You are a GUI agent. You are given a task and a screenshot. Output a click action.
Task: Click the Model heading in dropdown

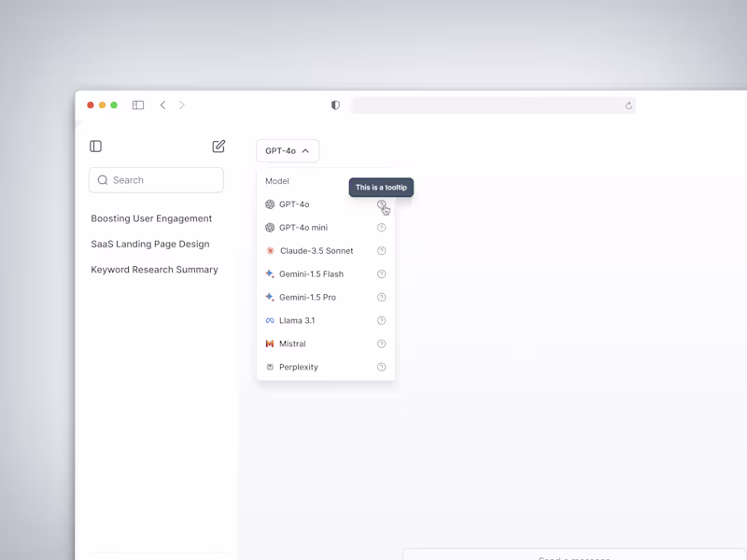[x=277, y=181]
